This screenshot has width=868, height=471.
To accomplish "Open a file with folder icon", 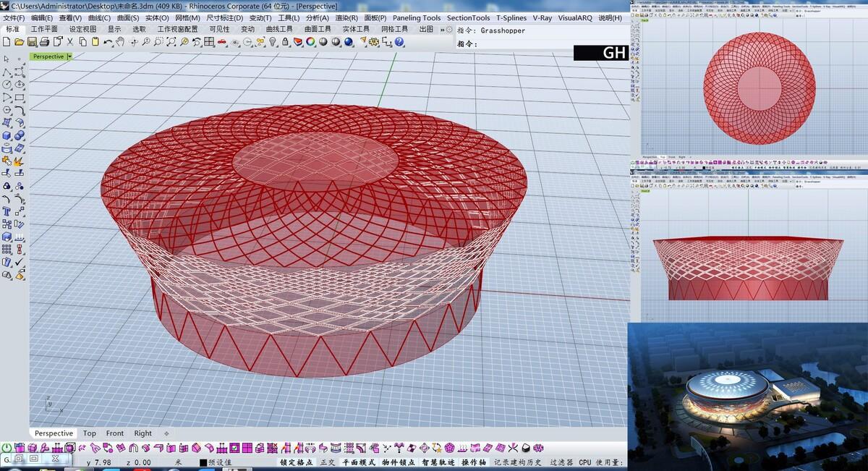I will click(x=19, y=42).
